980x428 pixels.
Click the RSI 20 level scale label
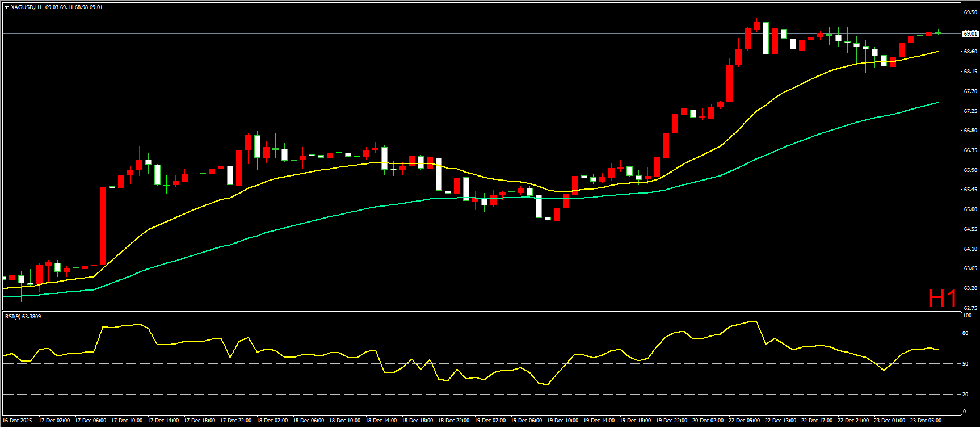click(x=965, y=395)
